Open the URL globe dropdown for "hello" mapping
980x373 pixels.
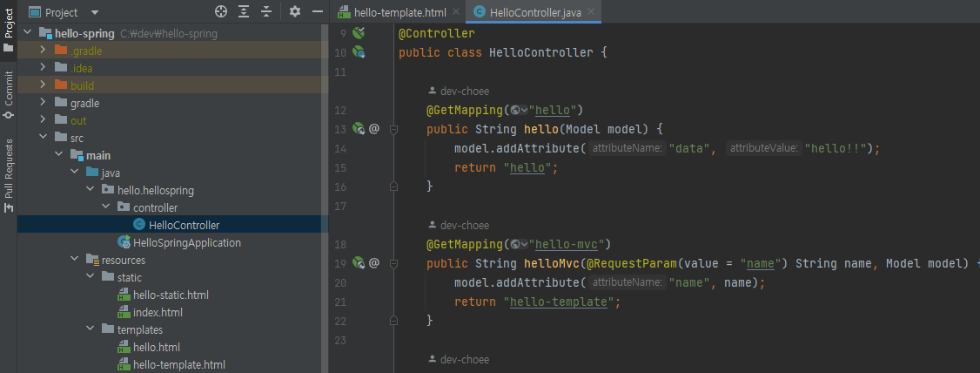click(x=519, y=110)
